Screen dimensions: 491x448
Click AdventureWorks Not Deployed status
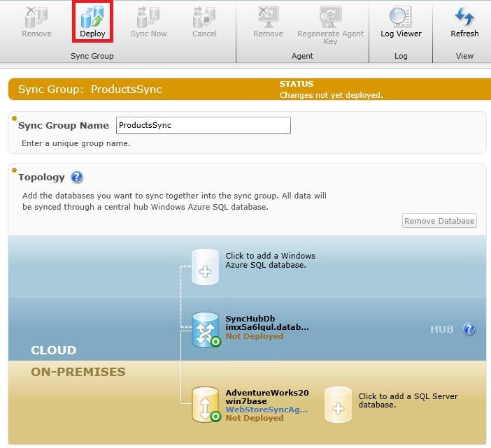click(x=255, y=418)
